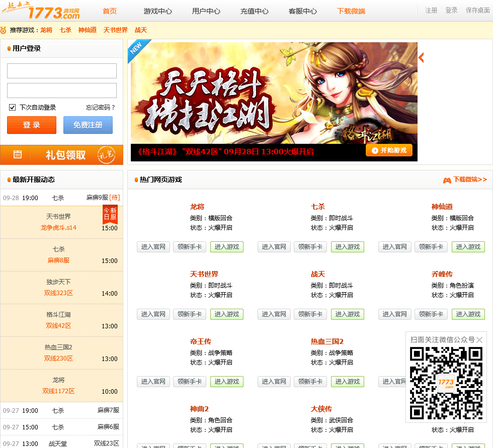
Task: Click 进入游戏 for 热血三国2
Action: [348, 382]
